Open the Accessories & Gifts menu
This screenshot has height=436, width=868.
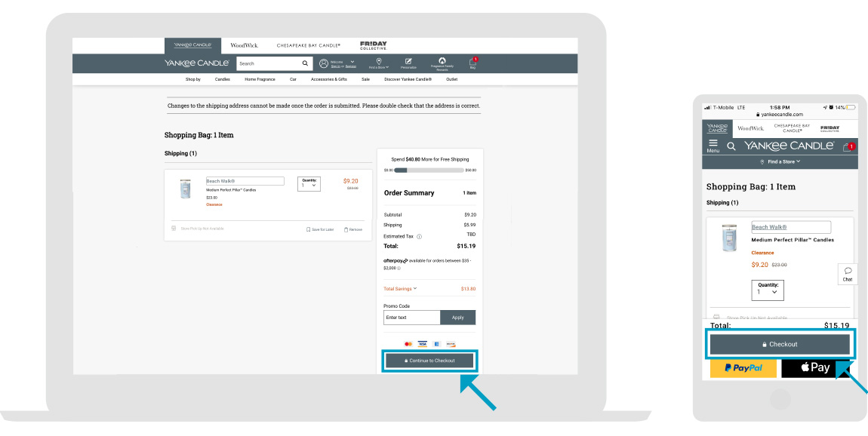(x=329, y=79)
